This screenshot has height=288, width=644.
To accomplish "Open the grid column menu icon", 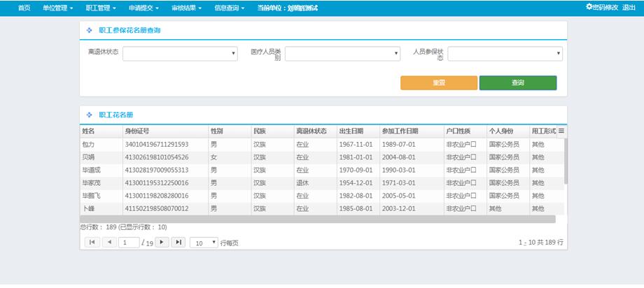I will pyautogui.click(x=561, y=131).
